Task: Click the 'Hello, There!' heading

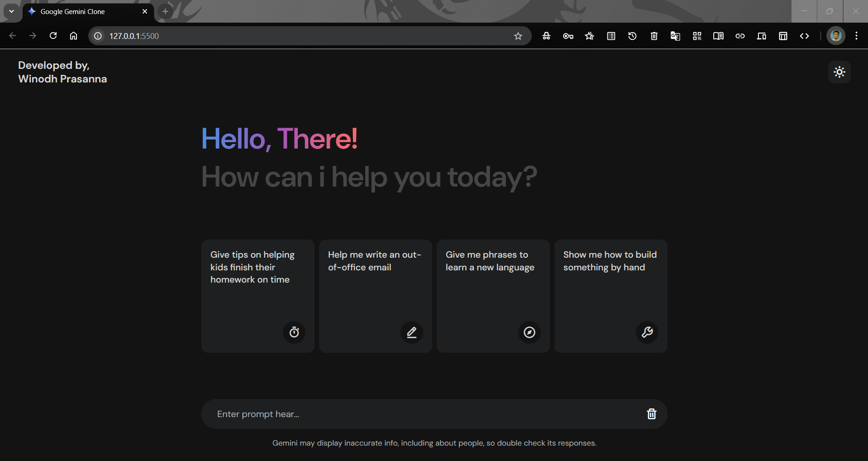Action: click(x=279, y=139)
